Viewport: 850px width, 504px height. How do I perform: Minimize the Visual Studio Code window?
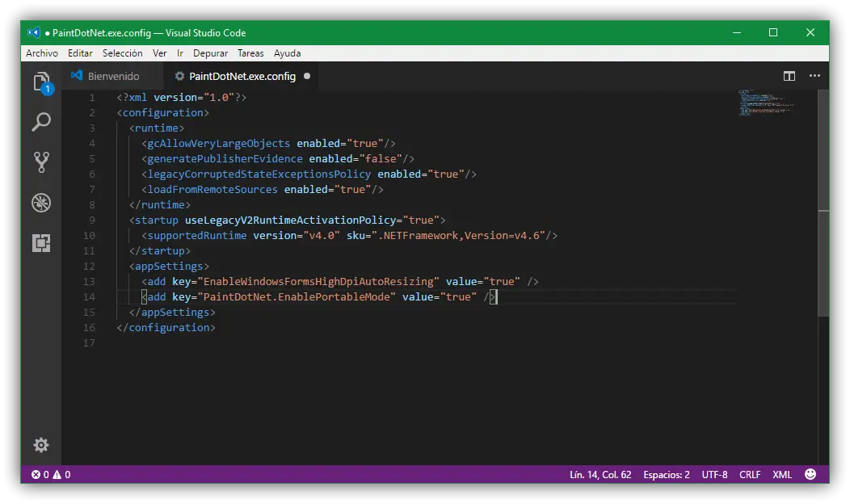tap(737, 32)
